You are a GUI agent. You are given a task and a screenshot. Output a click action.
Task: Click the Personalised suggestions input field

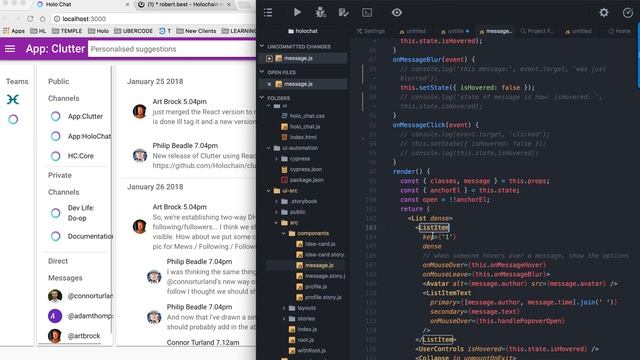[172, 49]
